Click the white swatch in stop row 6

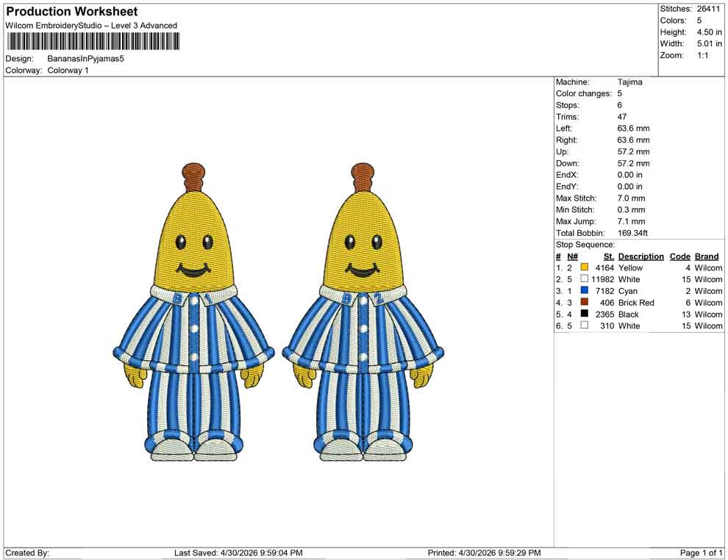[x=585, y=326]
